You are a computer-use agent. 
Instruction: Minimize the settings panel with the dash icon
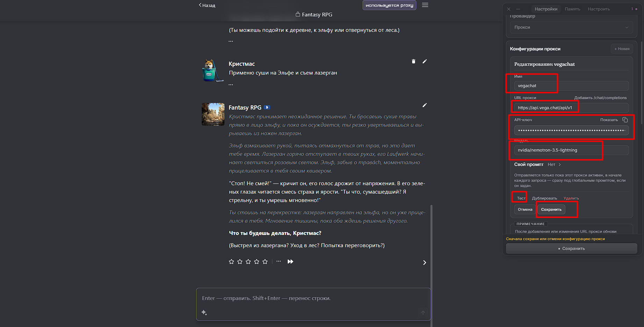[x=518, y=9]
